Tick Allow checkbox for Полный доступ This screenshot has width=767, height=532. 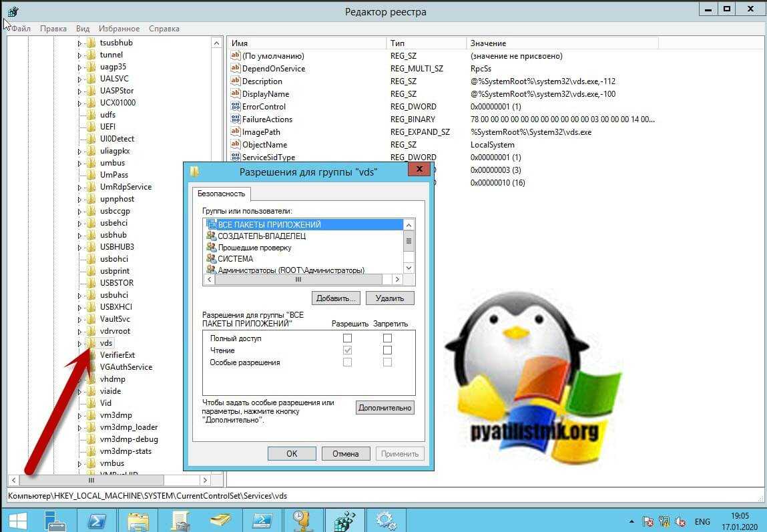(x=347, y=338)
